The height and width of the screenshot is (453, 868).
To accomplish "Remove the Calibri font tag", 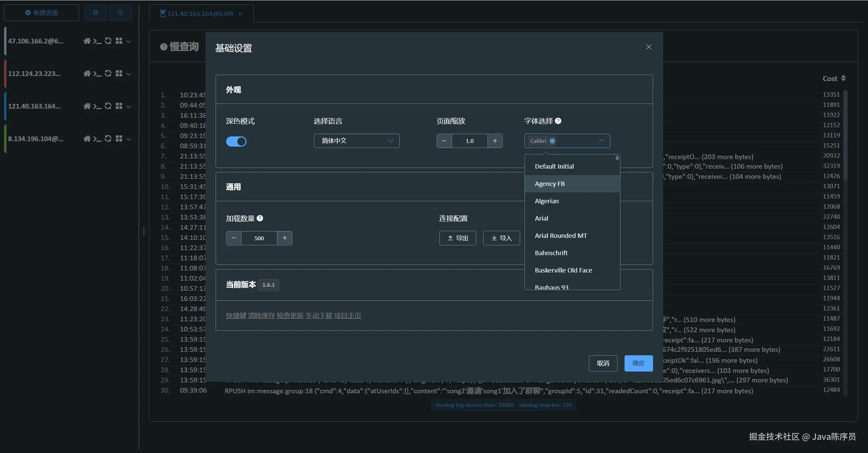I will click(552, 141).
